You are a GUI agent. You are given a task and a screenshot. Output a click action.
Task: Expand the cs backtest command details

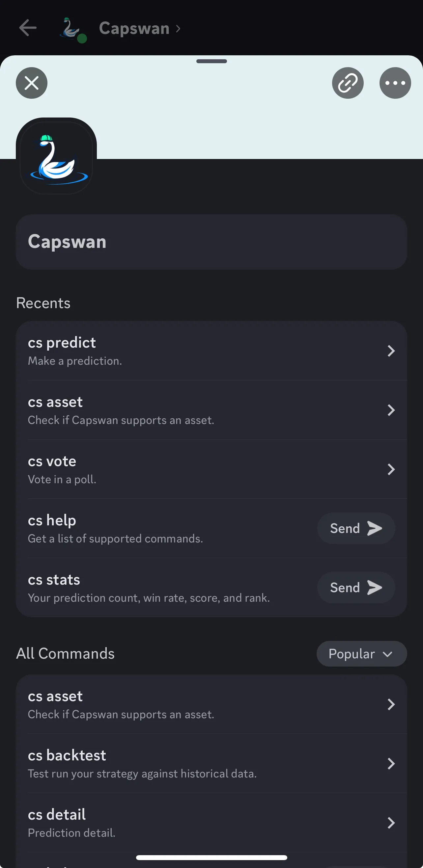coord(391,764)
